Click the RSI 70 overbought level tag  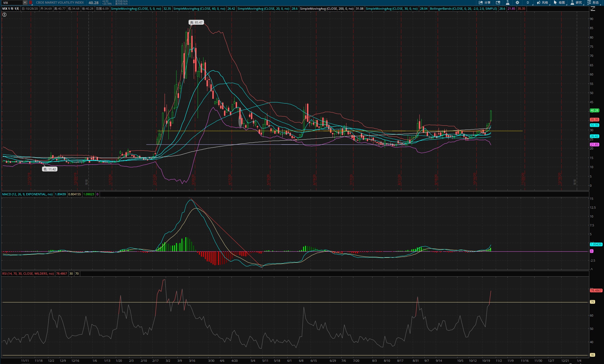tap(592, 302)
